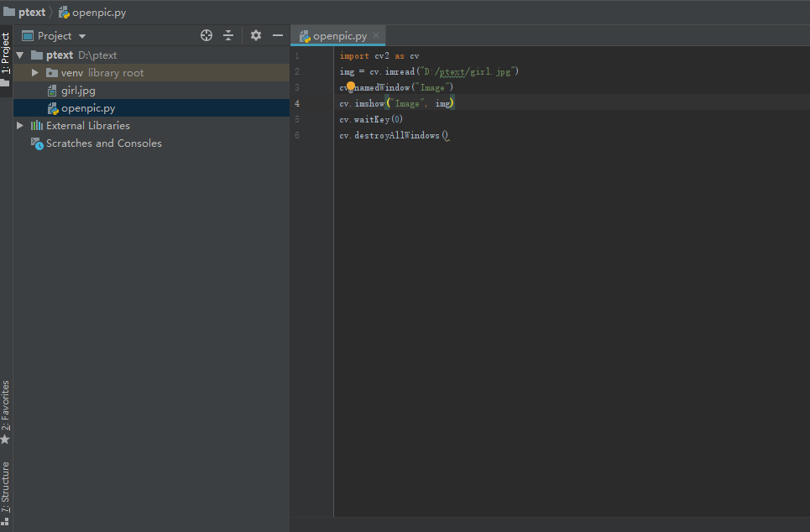810x532 pixels.
Task: Switch to the openpic.py editor tab
Action: point(337,35)
